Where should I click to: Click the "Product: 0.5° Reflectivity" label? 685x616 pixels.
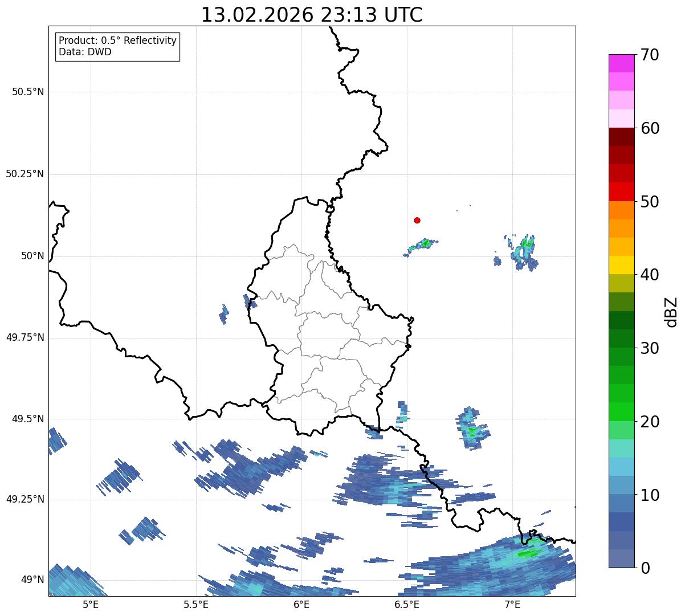(x=117, y=40)
